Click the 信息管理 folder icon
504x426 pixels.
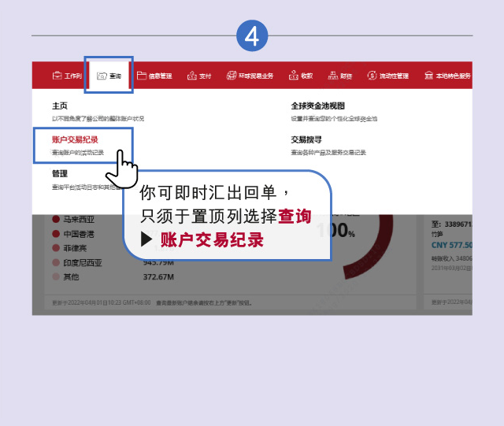(x=142, y=76)
